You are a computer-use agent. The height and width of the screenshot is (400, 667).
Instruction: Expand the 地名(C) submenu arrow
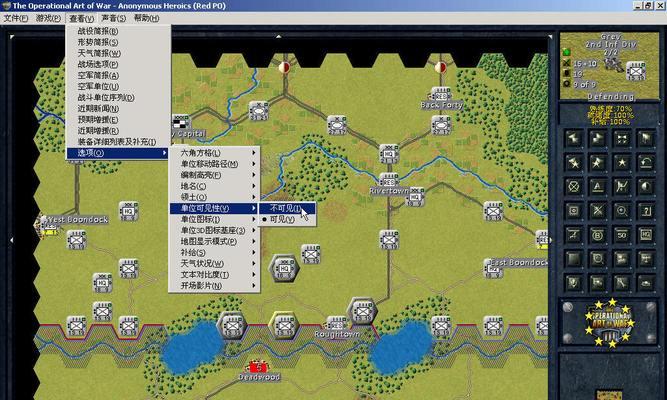tap(254, 186)
